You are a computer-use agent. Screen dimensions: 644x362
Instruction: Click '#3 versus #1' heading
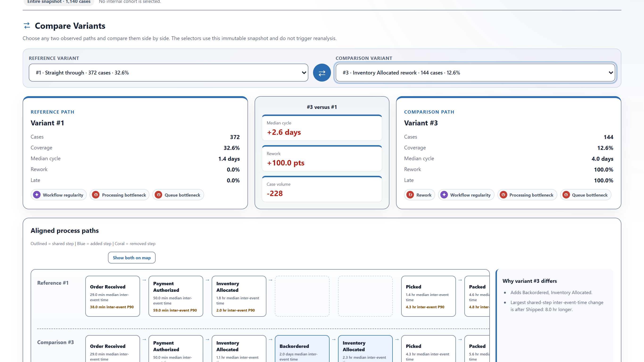coord(322,107)
